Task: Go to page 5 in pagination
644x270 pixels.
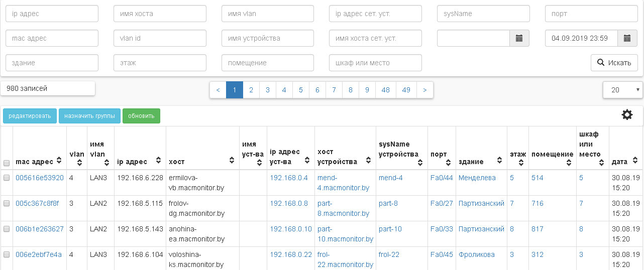Action: point(300,90)
